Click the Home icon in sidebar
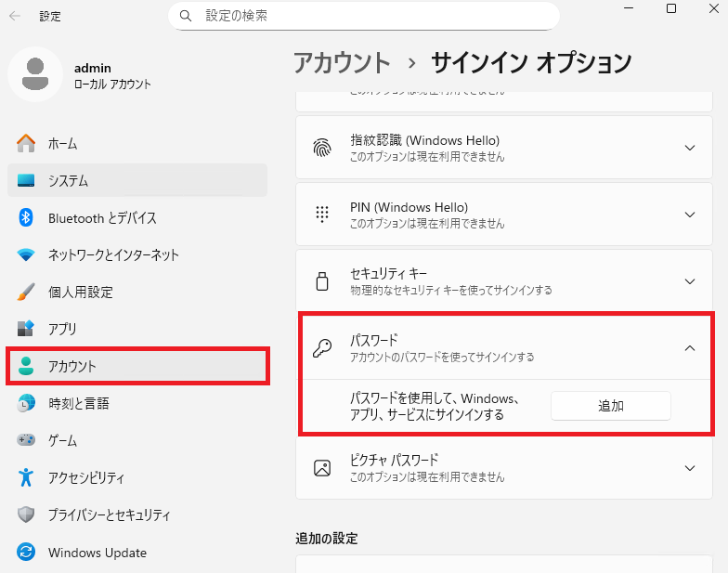The image size is (728, 573). click(26, 143)
